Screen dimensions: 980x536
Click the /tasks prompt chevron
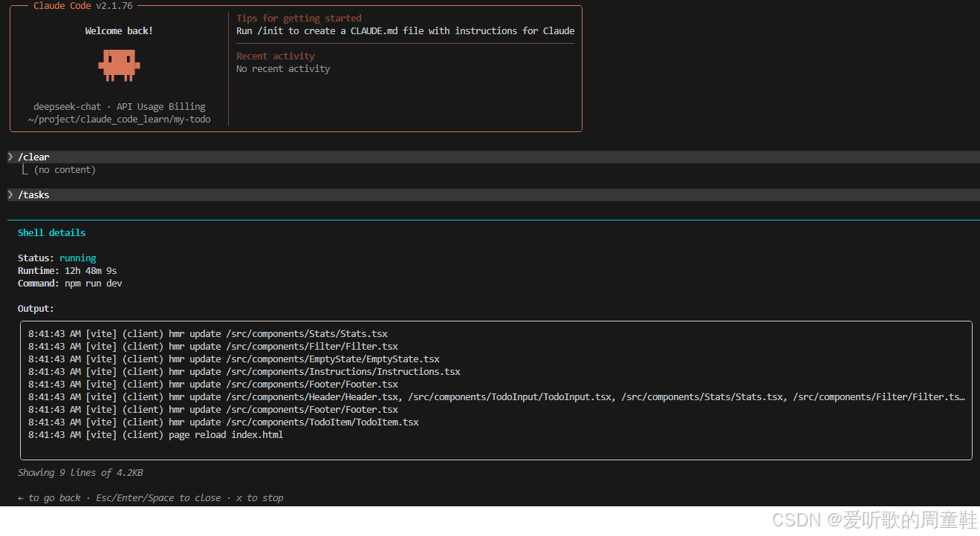pos(10,195)
